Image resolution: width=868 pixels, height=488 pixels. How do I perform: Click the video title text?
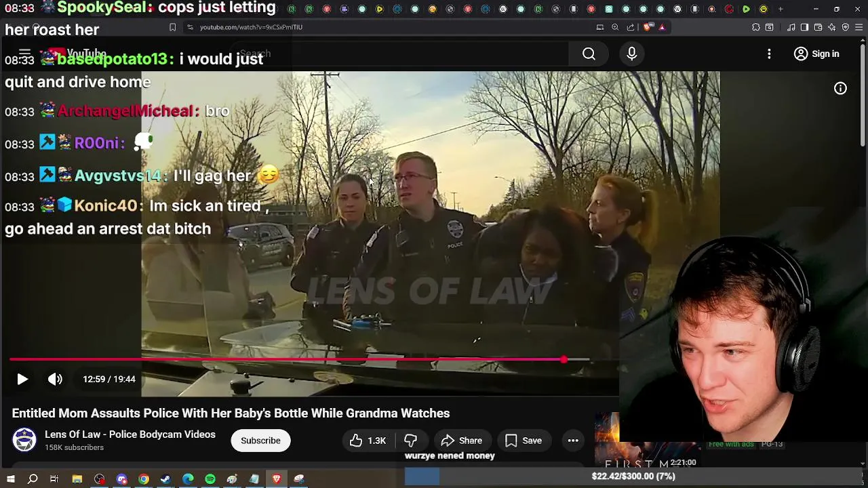tap(231, 413)
